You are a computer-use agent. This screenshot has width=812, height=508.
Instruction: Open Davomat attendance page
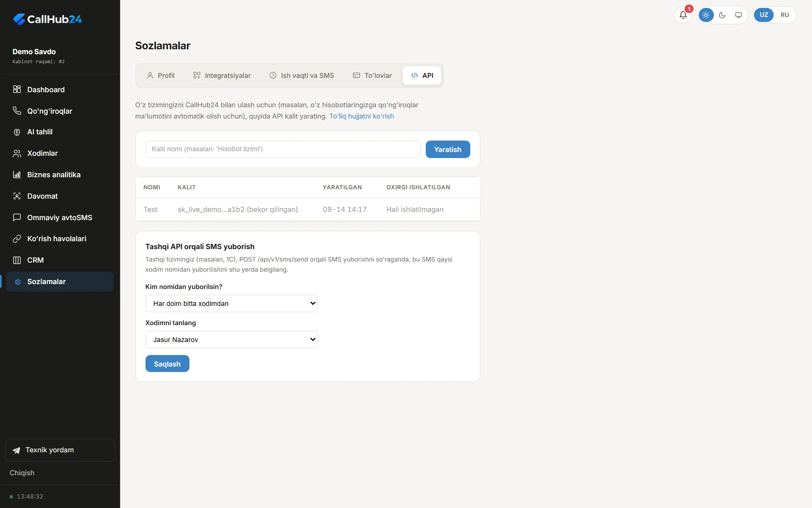point(60,196)
